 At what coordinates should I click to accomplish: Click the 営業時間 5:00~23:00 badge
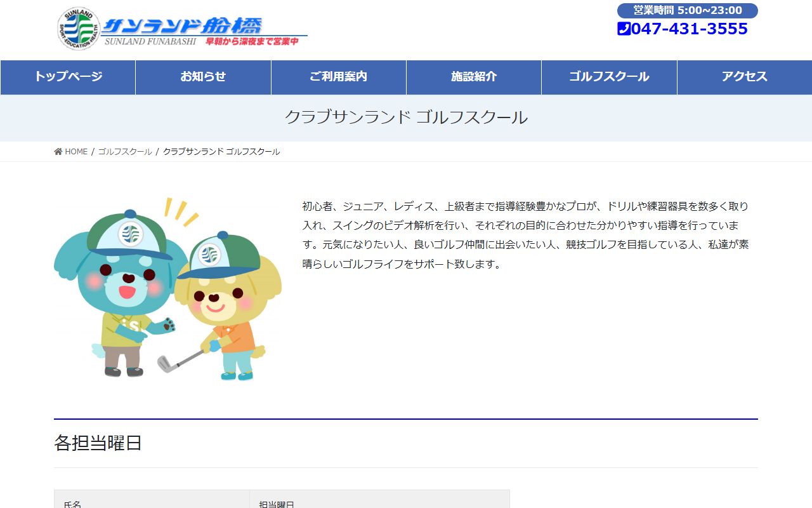(688, 10)
